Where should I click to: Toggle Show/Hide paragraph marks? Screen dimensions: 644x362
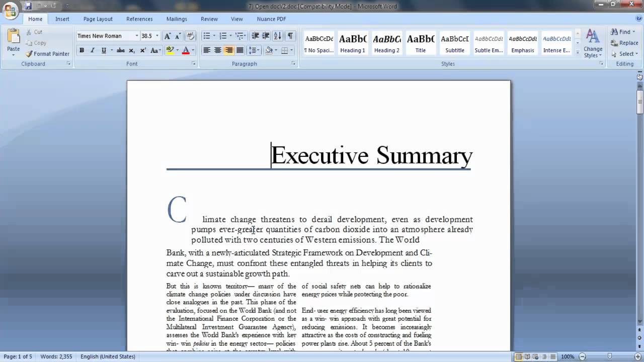point(290,36)
